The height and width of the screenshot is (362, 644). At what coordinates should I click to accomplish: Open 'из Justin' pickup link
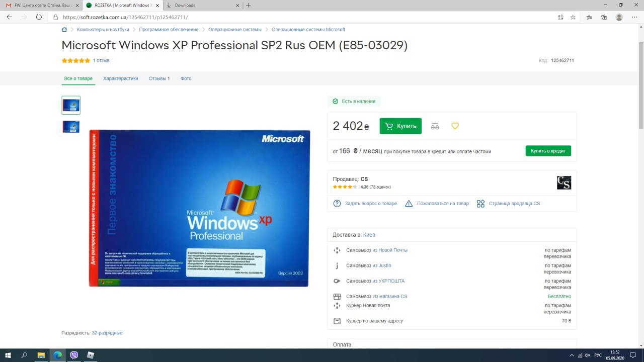(382, 265)
